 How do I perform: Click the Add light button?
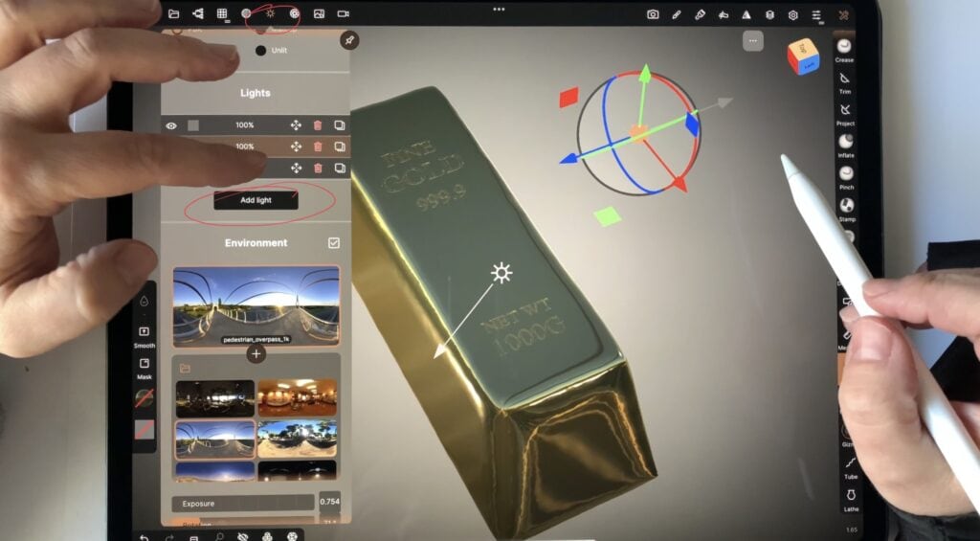256,200
